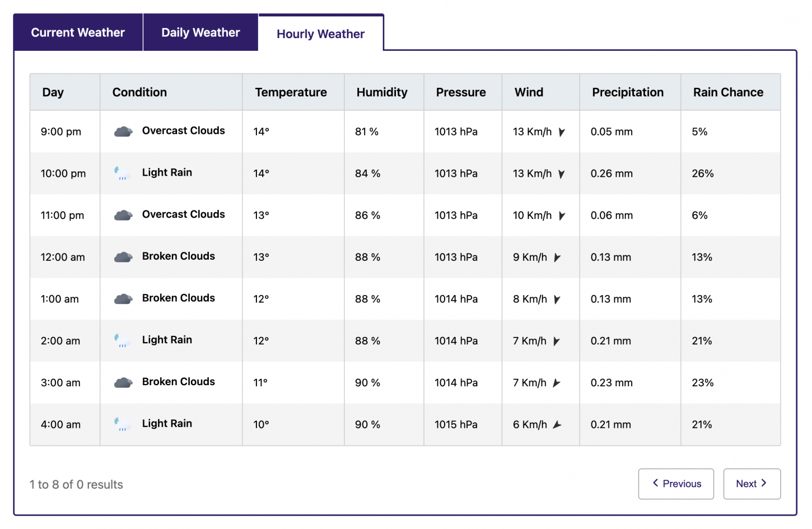Select the Light Rain icon at 10:00 pm
This screenshot has height=529, width=812.
(123, 172)
